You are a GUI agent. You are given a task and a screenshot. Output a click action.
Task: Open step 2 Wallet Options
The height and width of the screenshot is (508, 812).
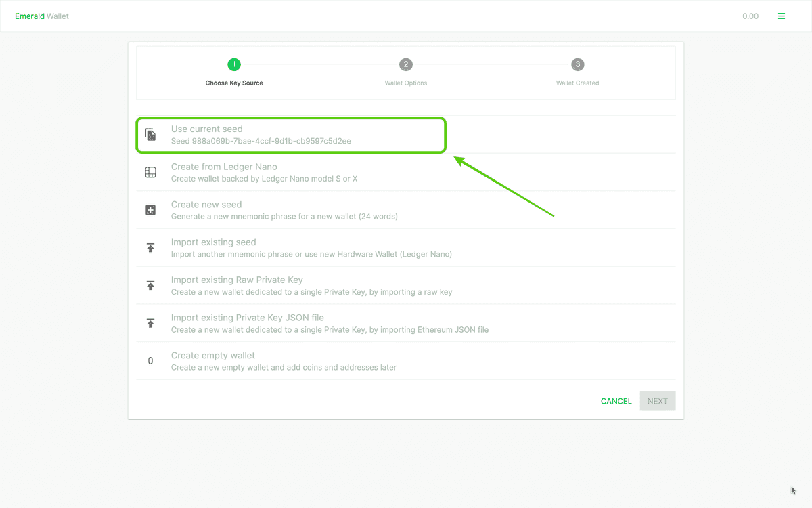406,64
